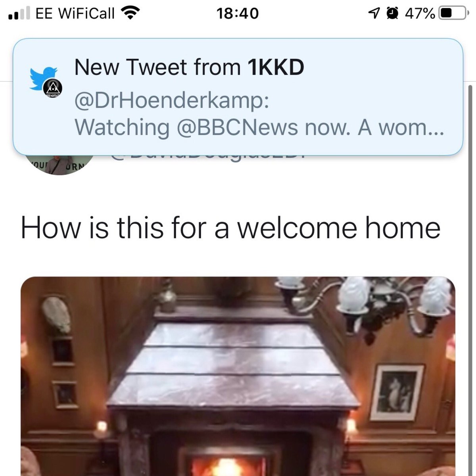Tap the location arrow status icon

pyautogui.click(x=374, y=14)
